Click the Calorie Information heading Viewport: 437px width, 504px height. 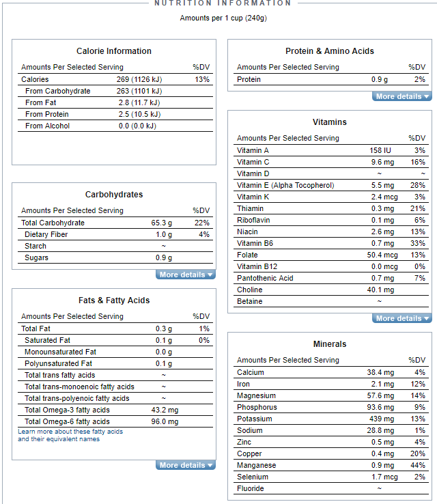pyautogui.click(x=114, y=51)
